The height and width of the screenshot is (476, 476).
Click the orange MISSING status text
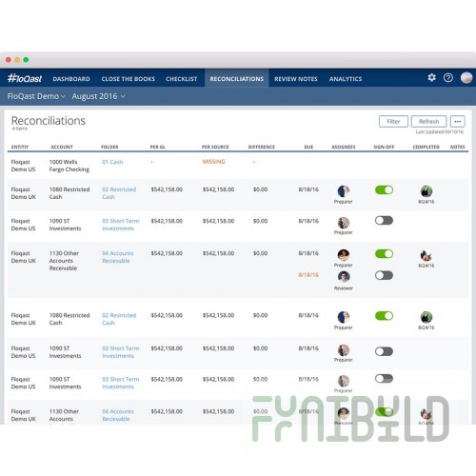(213, 162)
